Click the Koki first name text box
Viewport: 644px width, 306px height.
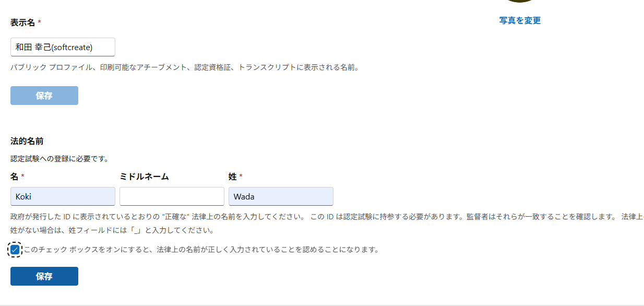click(63, 196)
